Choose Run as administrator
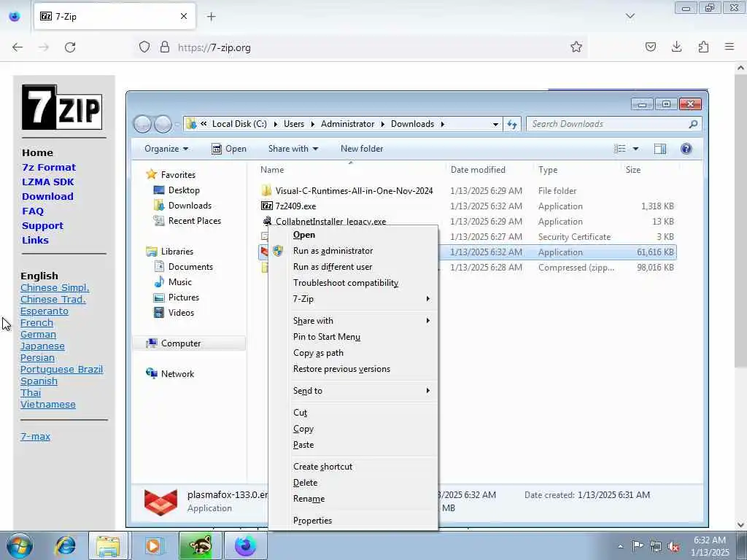 pos(352,251)
